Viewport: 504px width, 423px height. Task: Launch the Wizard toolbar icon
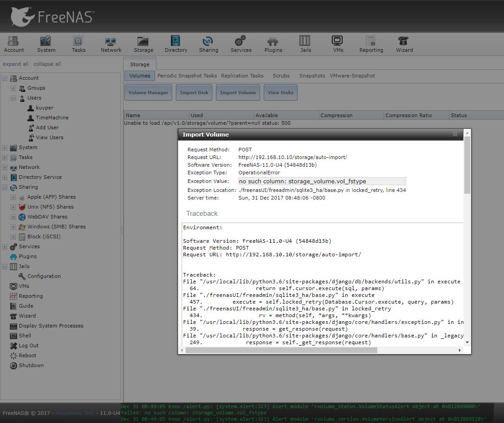(404, 44)
